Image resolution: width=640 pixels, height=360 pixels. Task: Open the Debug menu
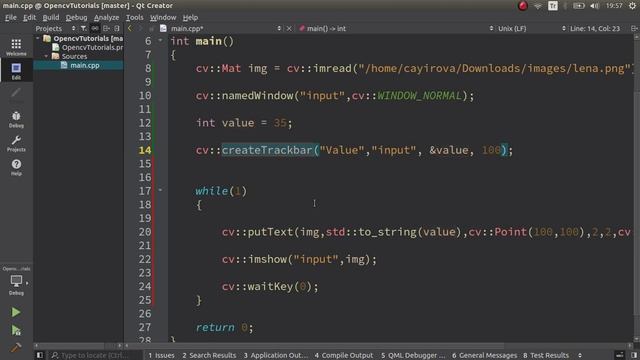tap(76, 18)
